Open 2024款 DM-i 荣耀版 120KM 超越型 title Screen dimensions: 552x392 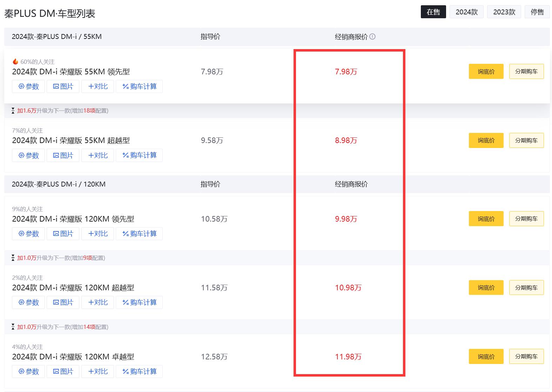coord(73,288)
